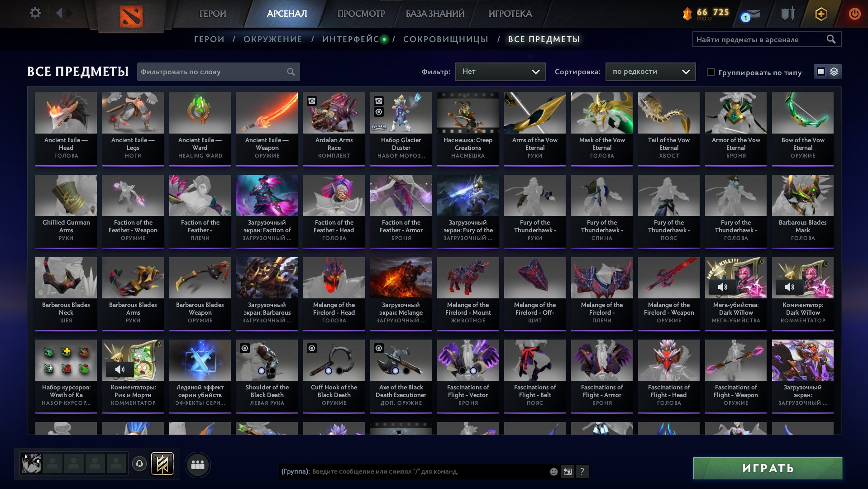Open the СОКРОВИЩНИЦЫ sub-tab
This screenshot has width=868, height=489.
(446, 39)
